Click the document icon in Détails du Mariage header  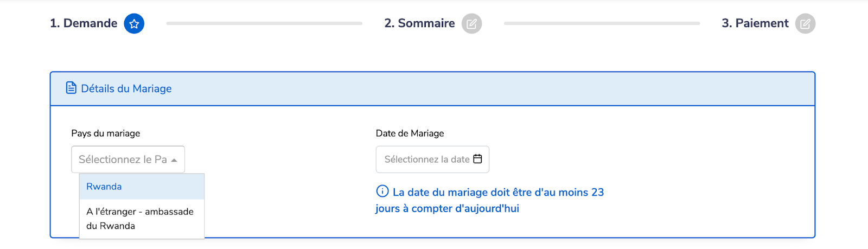click(x=71, y=88)
